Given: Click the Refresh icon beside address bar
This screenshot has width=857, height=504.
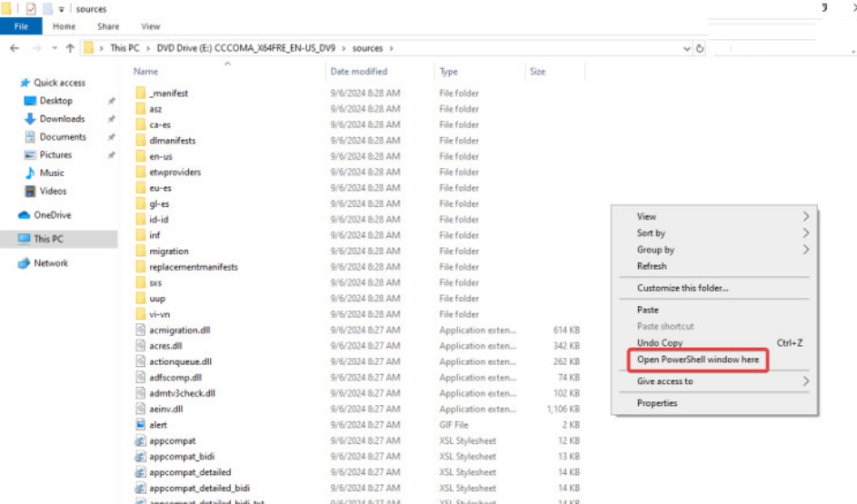Looking at the screenshot, I should tap(701, 48).
